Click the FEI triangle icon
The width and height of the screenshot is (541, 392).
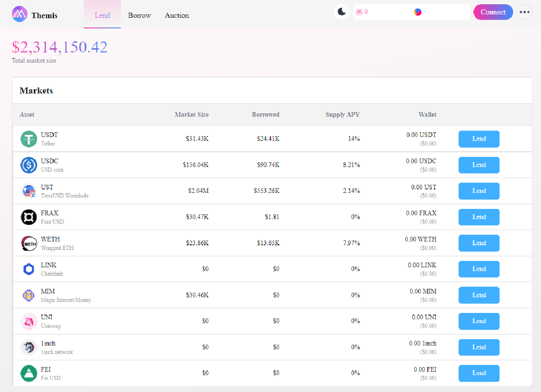[29, 373]
